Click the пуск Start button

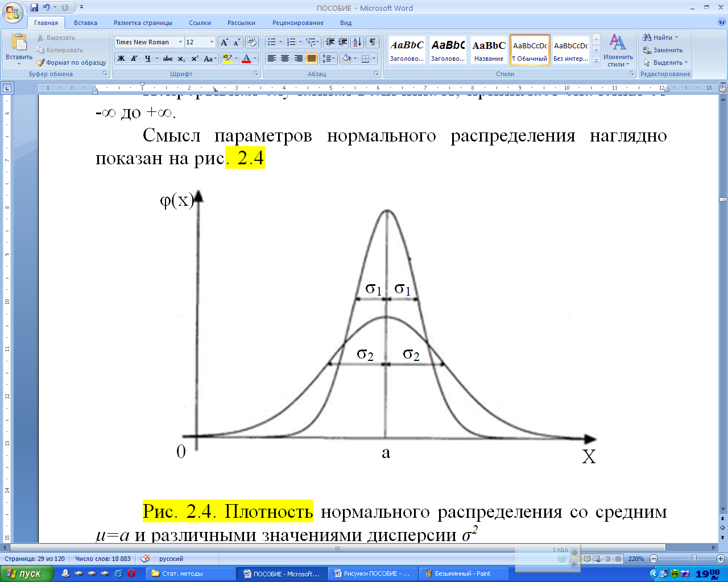(27, 573)
